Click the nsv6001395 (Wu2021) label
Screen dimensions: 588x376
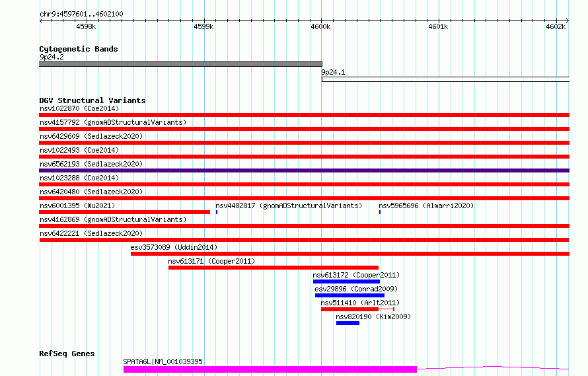pos(77,206)
